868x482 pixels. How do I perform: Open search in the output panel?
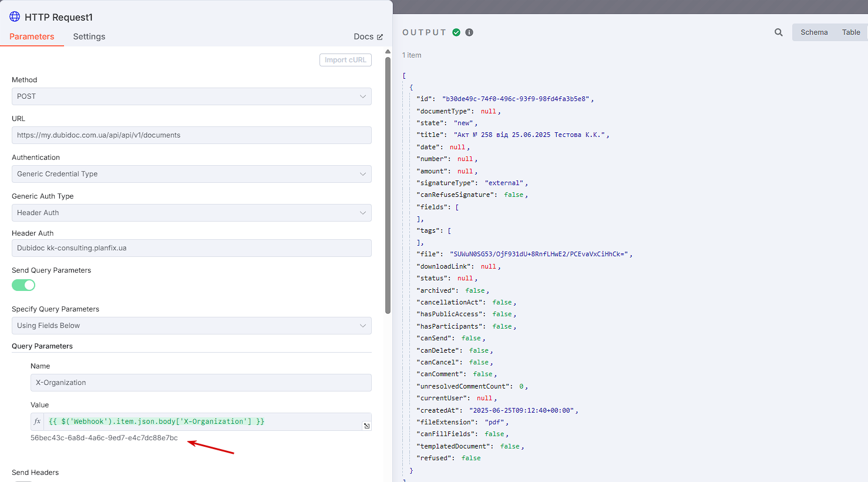pos(779,32)
